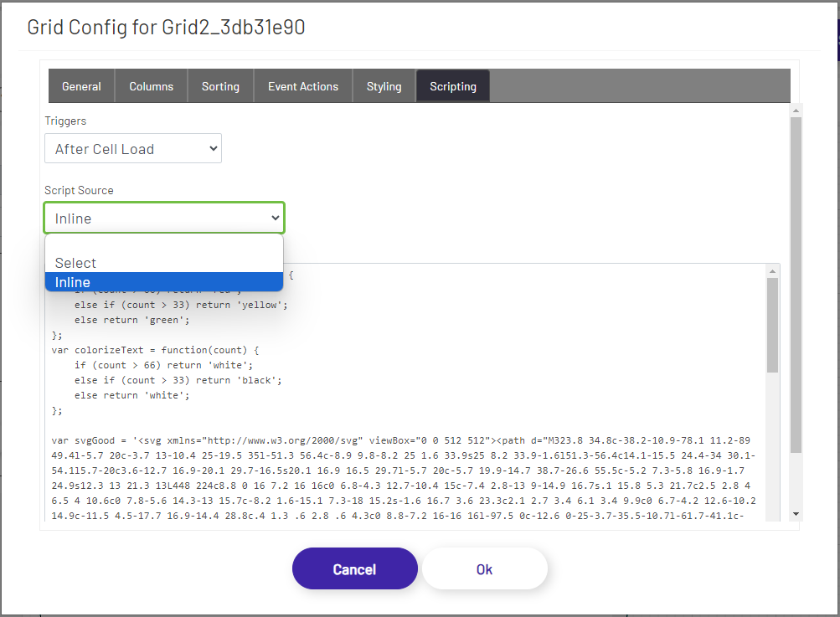Click the dialog scrollbar's up arrow
Viewport: 840px width, 617px height.
coord(796,109)
